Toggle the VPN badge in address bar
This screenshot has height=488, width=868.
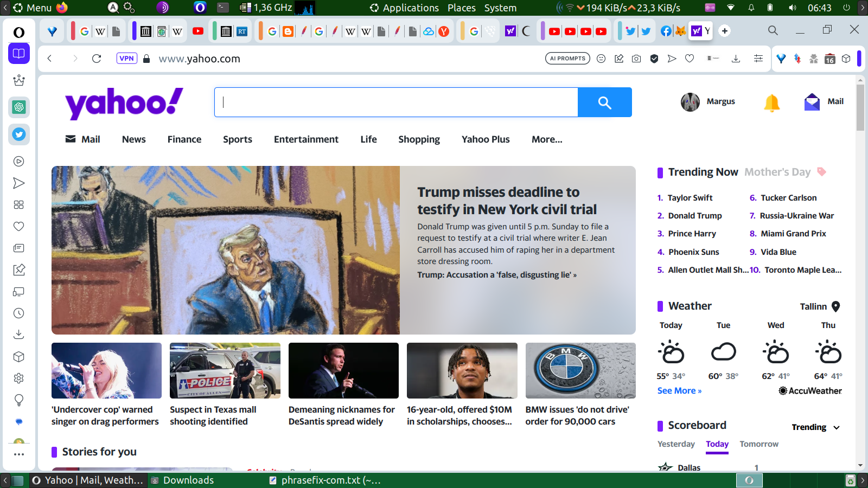[126, 59]
